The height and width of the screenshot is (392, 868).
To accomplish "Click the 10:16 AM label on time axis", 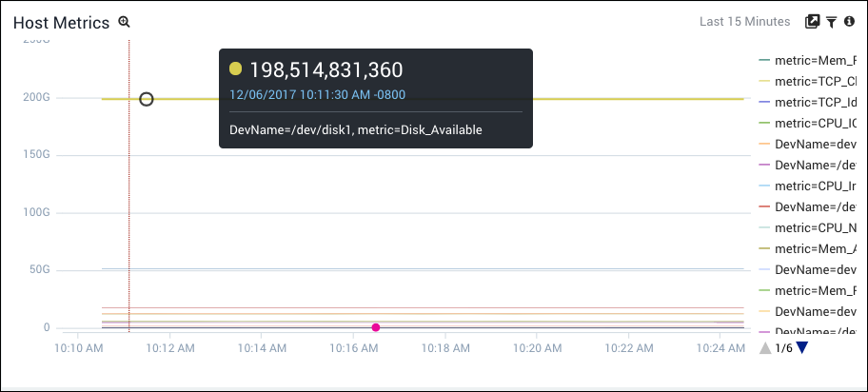I will tap(352, 349).
